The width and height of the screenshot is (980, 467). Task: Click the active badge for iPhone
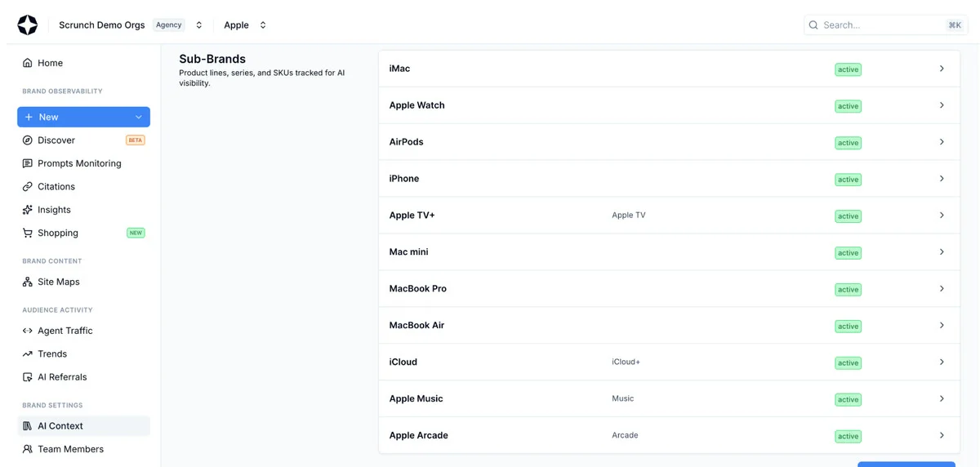(848, 180)
